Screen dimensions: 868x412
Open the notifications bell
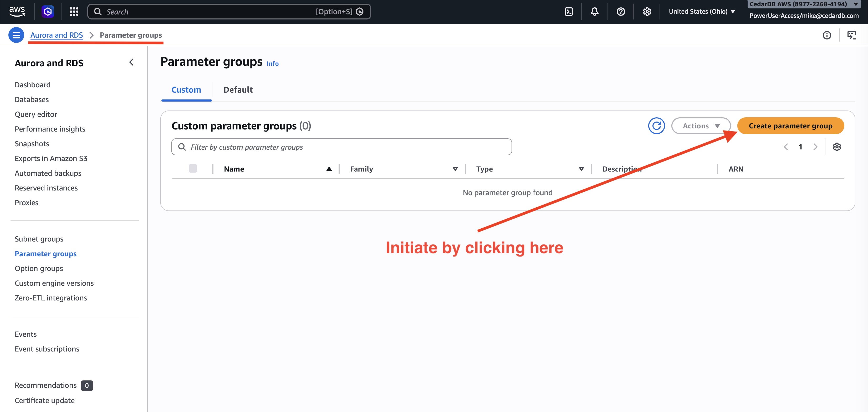click(594, 12)
